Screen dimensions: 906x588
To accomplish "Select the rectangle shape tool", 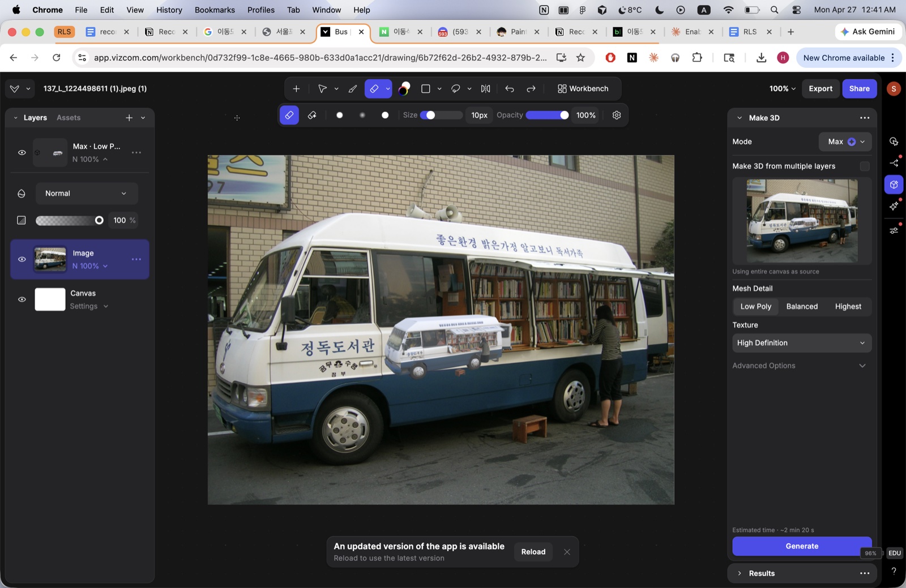I will [x=426, y=88].
